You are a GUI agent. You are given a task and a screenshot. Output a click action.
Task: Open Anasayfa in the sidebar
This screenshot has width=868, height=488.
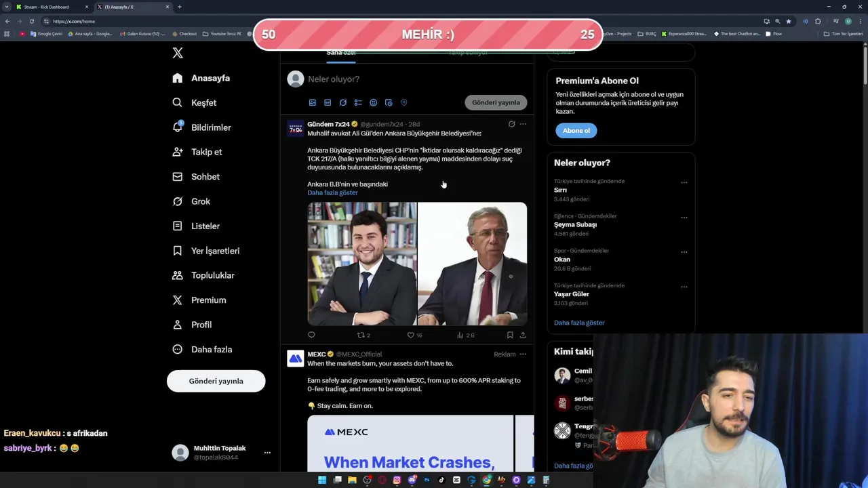point(201,78)
